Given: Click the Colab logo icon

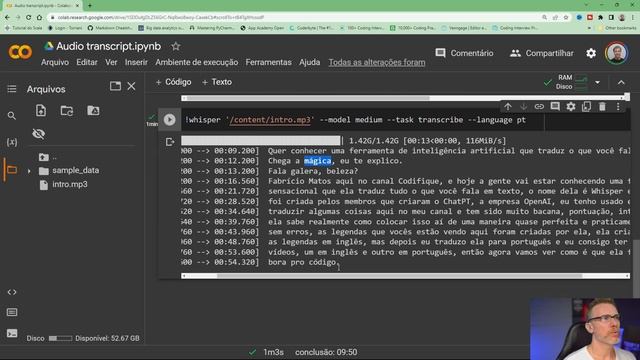Looking at the screenshot, I should [20, 52].
